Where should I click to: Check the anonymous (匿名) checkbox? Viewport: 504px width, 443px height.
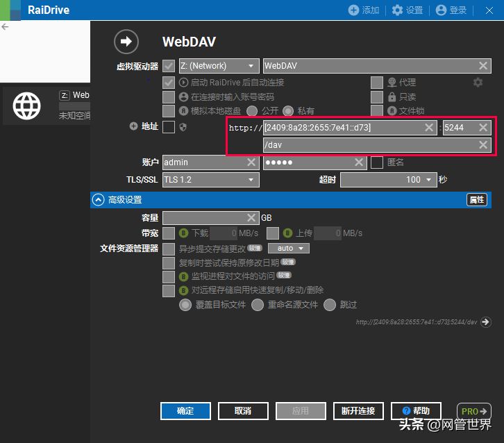377,162
